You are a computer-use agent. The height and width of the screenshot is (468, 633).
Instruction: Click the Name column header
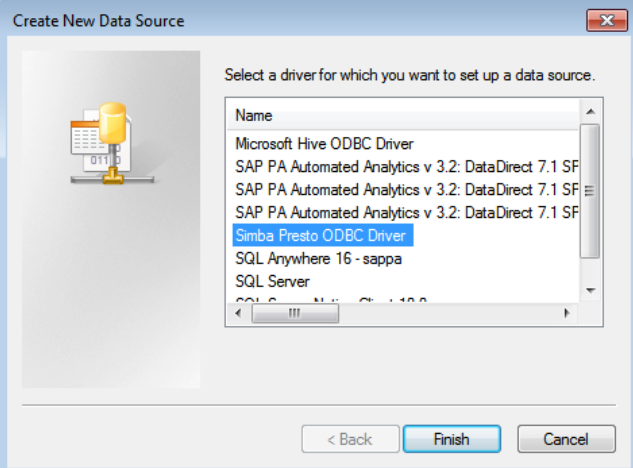click(403, 115)
